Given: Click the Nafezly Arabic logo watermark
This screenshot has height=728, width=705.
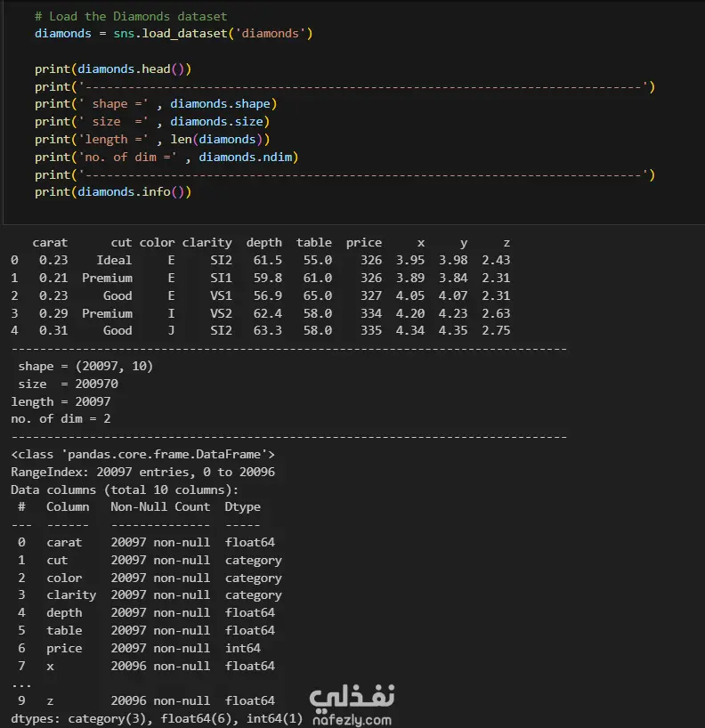Looking at the screenshot, I should [x=352, y=695].
